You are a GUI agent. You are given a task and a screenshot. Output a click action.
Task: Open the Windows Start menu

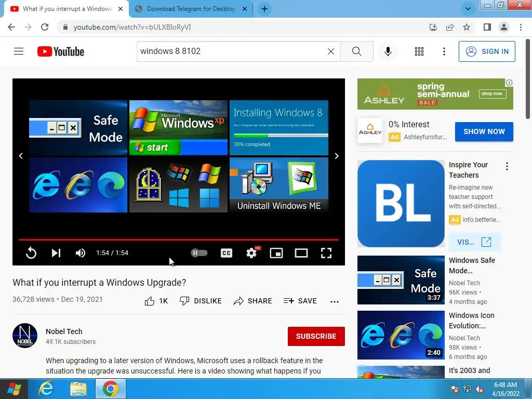pyautogui.click(x=14, y=389)
